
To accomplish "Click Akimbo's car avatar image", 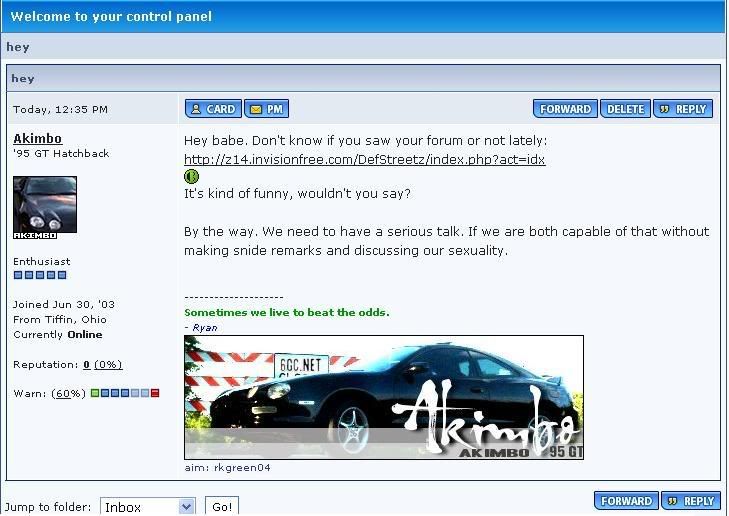I will click(45, 208).
